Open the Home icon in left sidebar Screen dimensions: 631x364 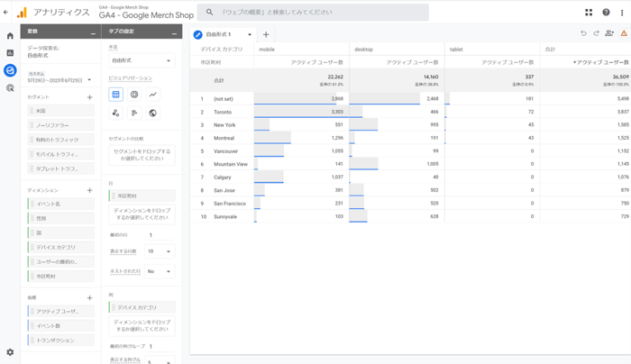(10, 36)
